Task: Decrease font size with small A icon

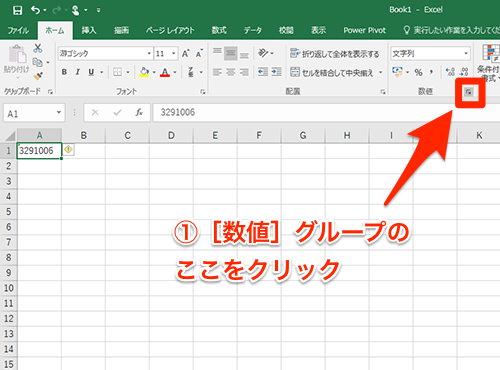Action: [x=199, y=53]
